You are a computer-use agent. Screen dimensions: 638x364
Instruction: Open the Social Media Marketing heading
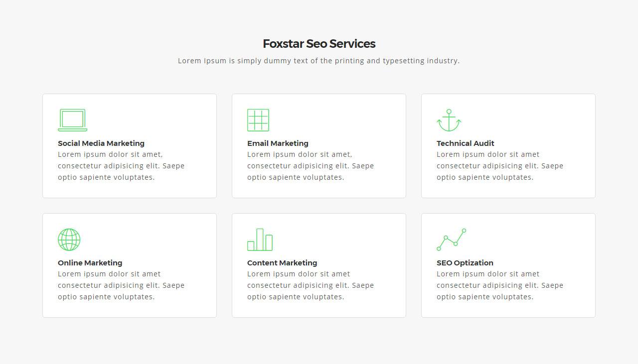coord(101,143)
